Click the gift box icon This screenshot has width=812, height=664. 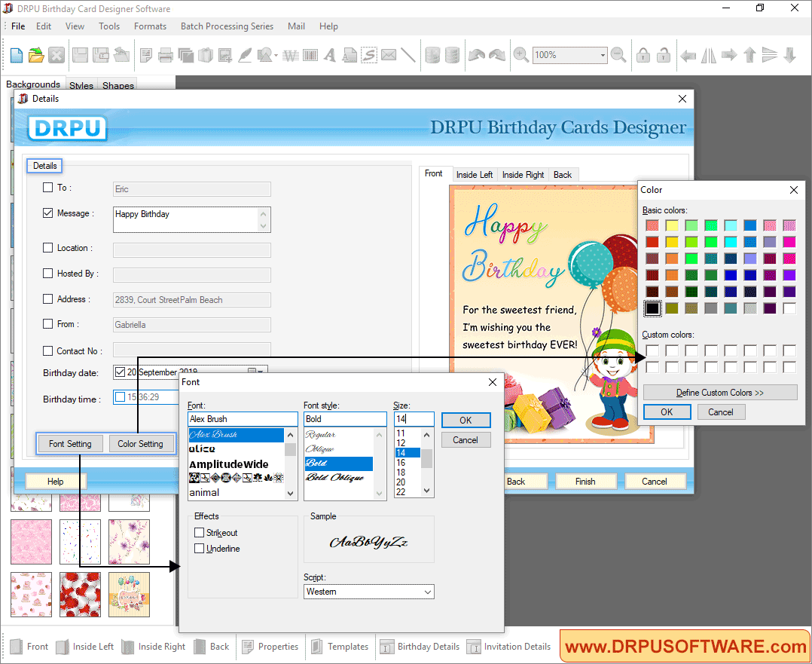click(206, 55)
